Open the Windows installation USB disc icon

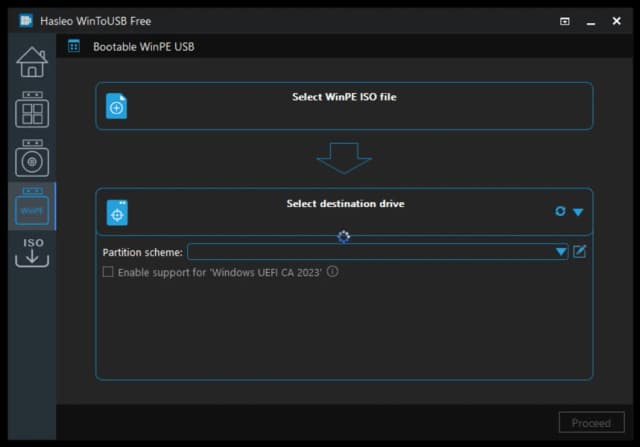click(32, 158)
